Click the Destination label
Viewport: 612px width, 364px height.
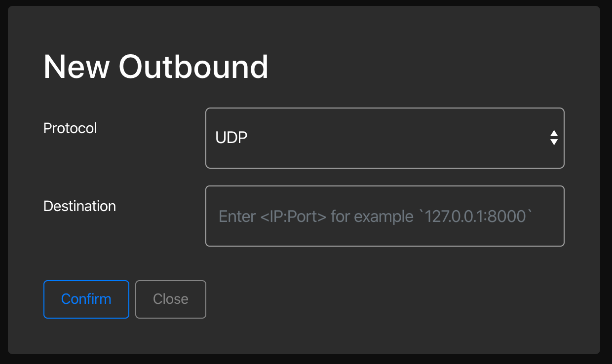pos(79,206)
